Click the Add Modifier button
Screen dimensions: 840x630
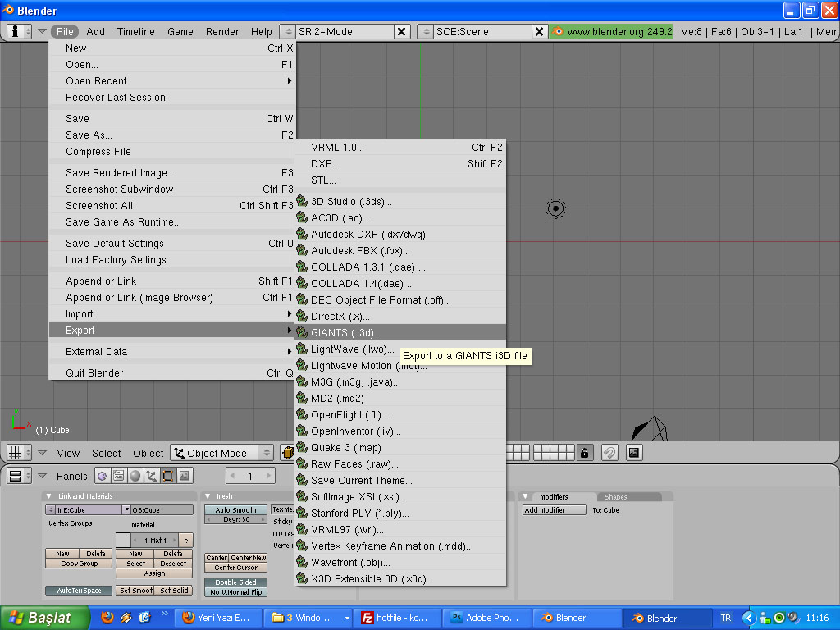pyautogui.click(x=554, y=510)
